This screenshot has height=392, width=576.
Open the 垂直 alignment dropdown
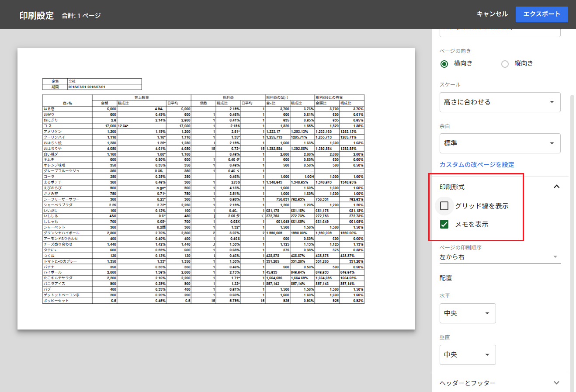pos(468,355)
